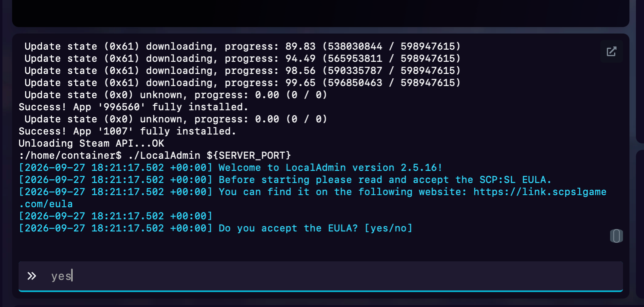Screen dimensions: 644x307
Task: Click the ".com/eula" wrapped URL line
Action: [x=46, y=204]
